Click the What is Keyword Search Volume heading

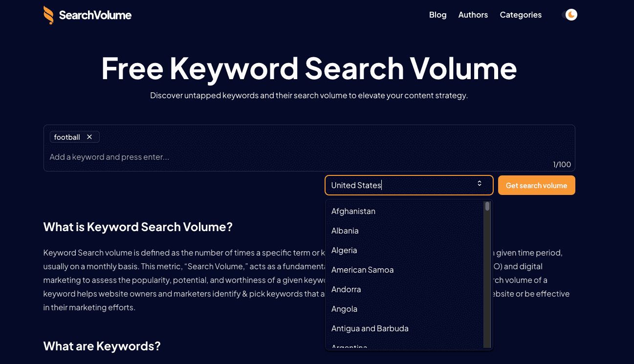click(138, 227)
